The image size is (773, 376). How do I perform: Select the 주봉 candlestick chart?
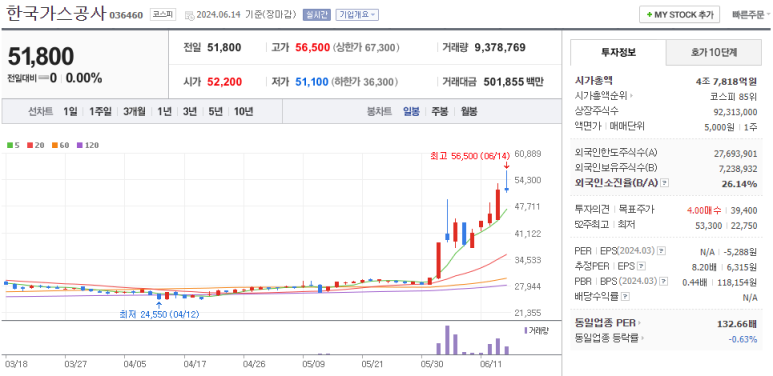pos(440,112)
